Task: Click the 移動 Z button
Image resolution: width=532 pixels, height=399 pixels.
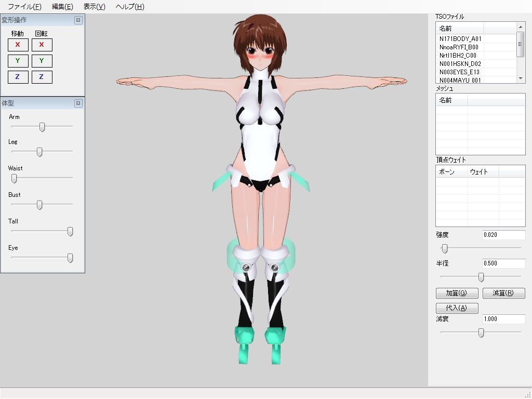Action: (18, 77)
